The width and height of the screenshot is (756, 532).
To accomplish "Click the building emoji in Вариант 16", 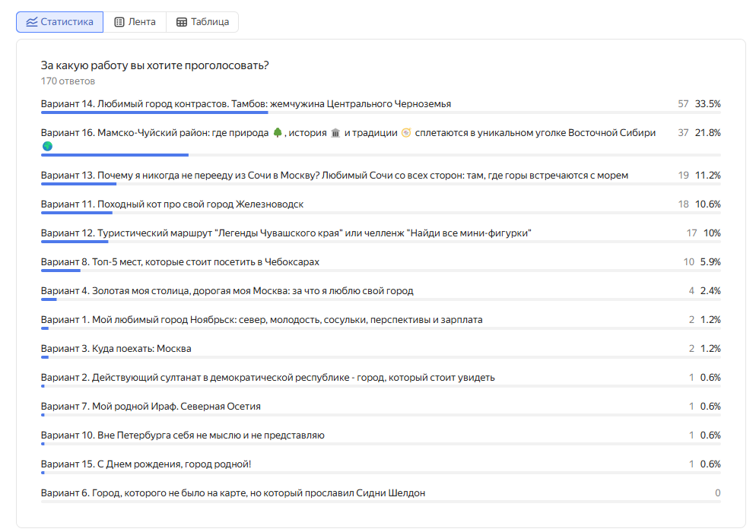I will point(335,133).
